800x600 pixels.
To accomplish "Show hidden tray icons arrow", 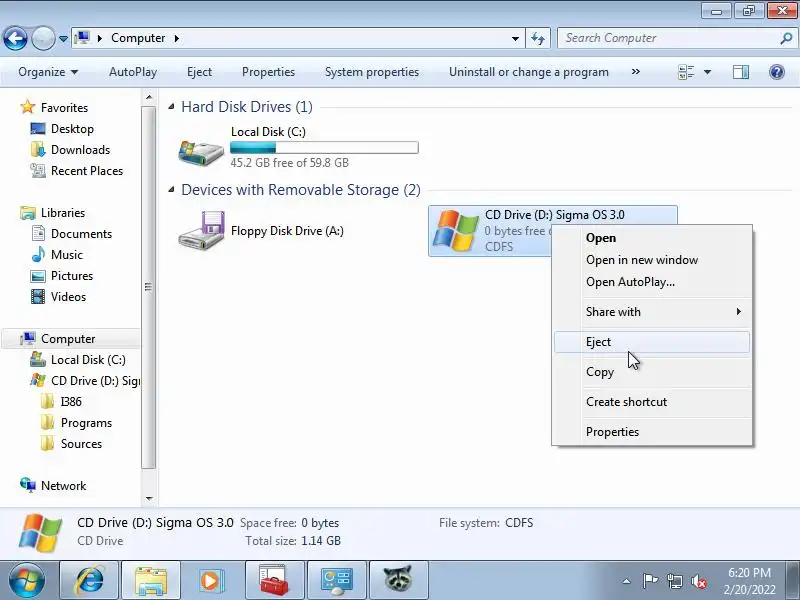I will [627, 581].
